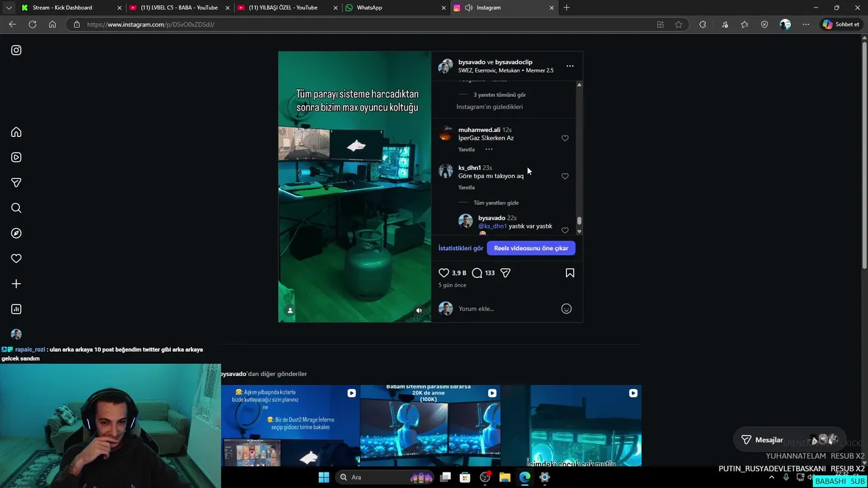The height and width of the screenshot is (488, 868).
Task: Open Reels from the sidebar
Action: click(16, 157)
